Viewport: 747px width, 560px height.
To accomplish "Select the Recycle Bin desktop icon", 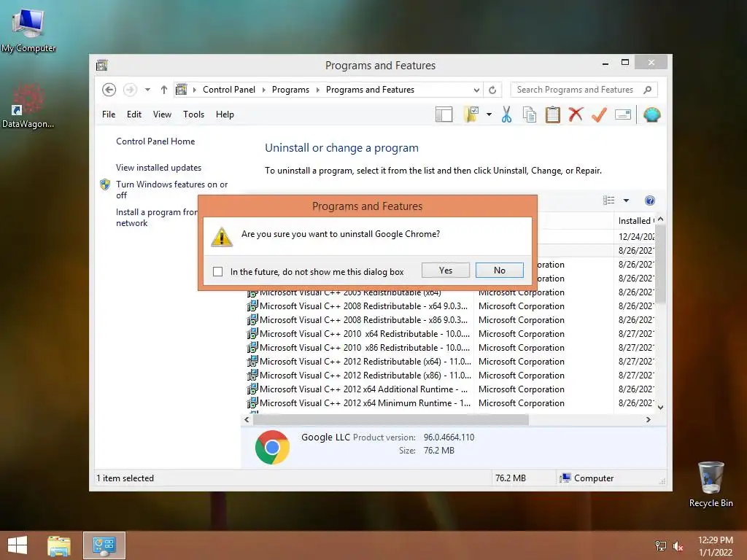I will [711, 484].
